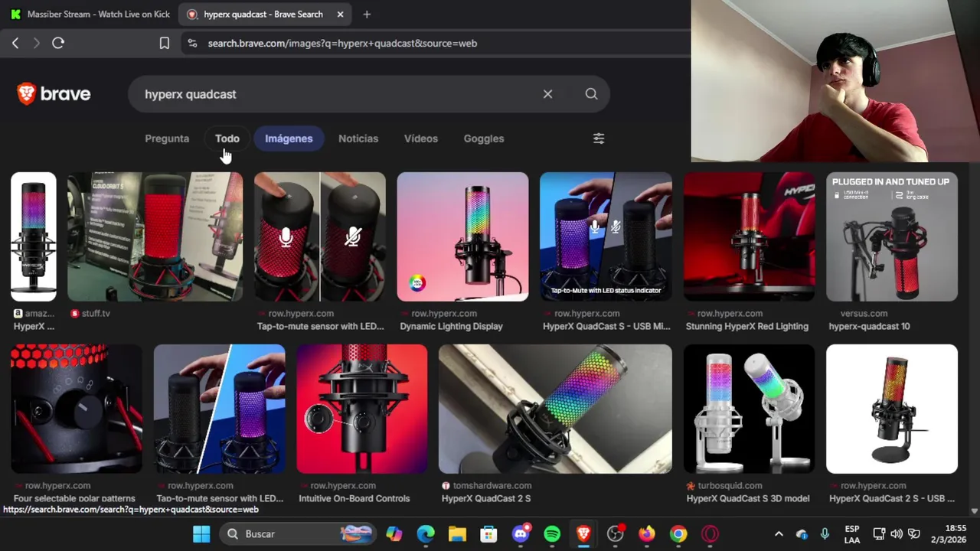Open the amazon HyperX microphone thumbnail
980x551 pixels.
pos(34,236)
